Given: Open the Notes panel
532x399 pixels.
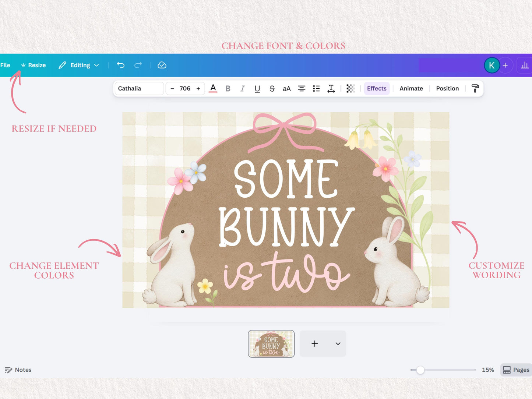Looking at the screenshot, I should [18, 370].
